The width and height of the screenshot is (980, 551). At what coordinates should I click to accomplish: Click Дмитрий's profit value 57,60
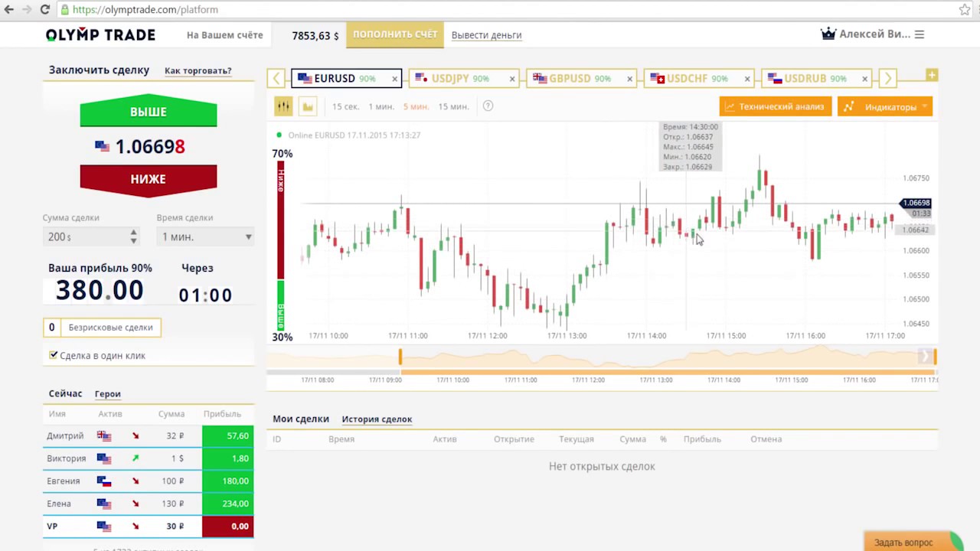coord(228,436)
